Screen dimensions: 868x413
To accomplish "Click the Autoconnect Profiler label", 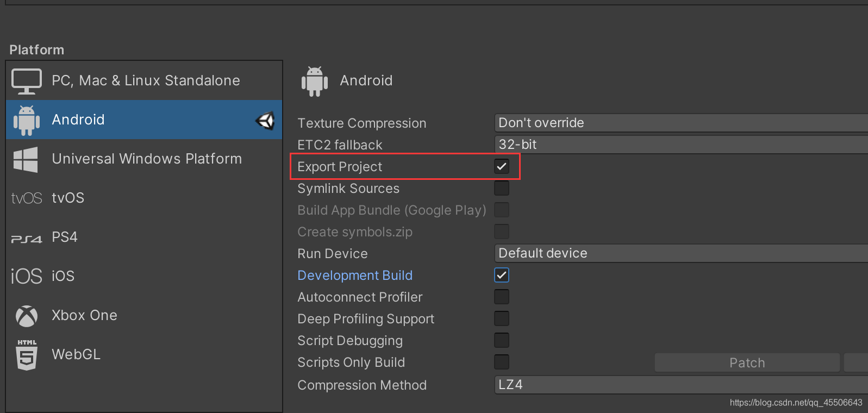I will coord(360,297).
